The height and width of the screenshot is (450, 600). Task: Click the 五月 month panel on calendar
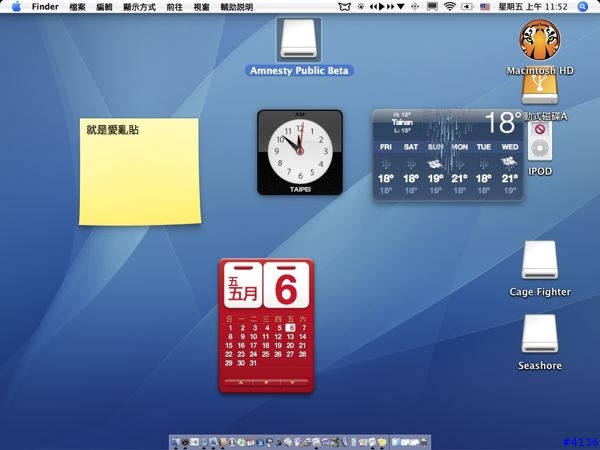coord(243,285)
